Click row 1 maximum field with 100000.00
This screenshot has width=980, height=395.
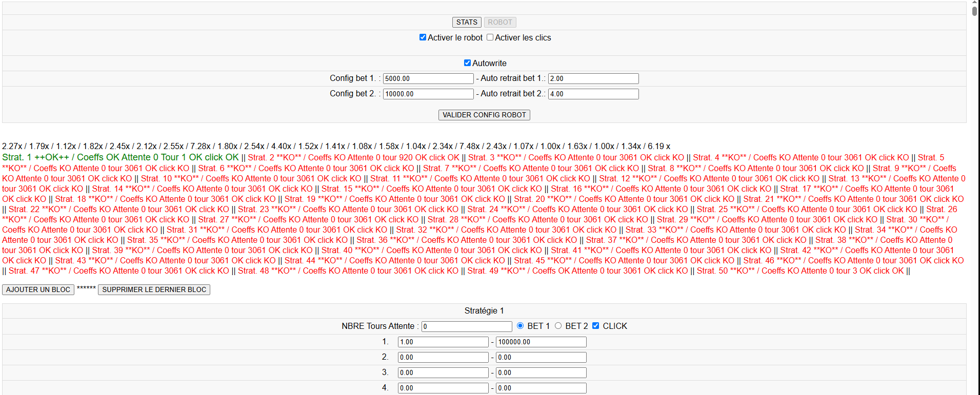coord(541,342)
